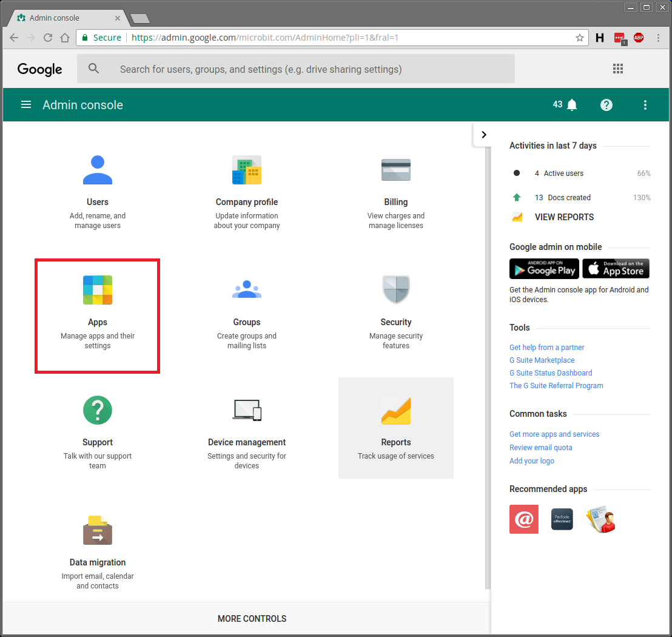Open the red extension icon with badge
This screenshot has height=637, width=672.
pos(620,39)
